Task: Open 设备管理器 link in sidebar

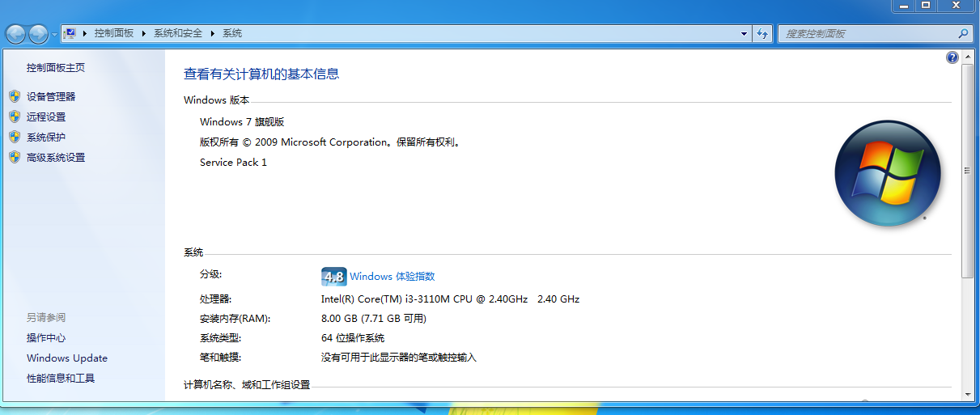Action: click(x=51, y=96)
